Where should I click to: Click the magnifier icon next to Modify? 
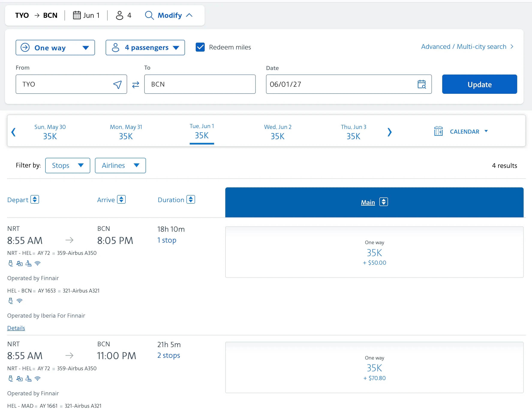[149, 15]
